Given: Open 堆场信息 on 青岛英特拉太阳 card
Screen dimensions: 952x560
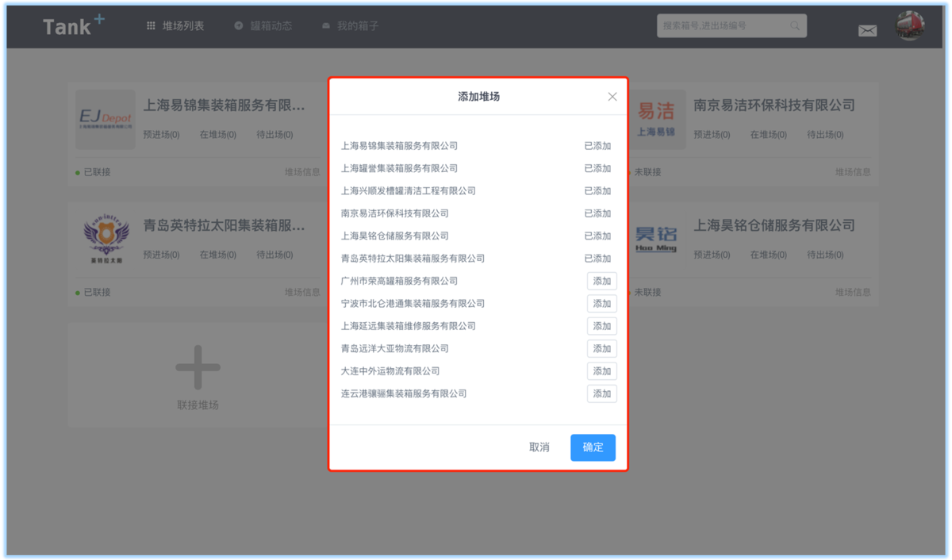Looking at the screenshot, I should (302, 293).
